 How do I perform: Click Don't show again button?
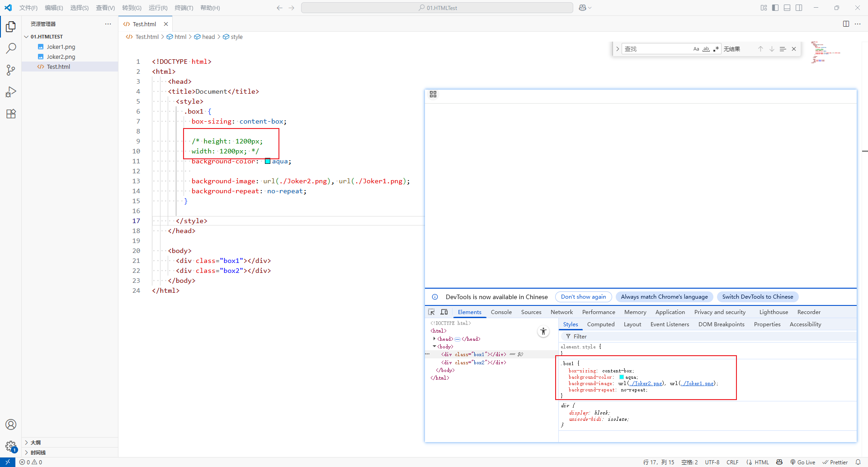583,297
